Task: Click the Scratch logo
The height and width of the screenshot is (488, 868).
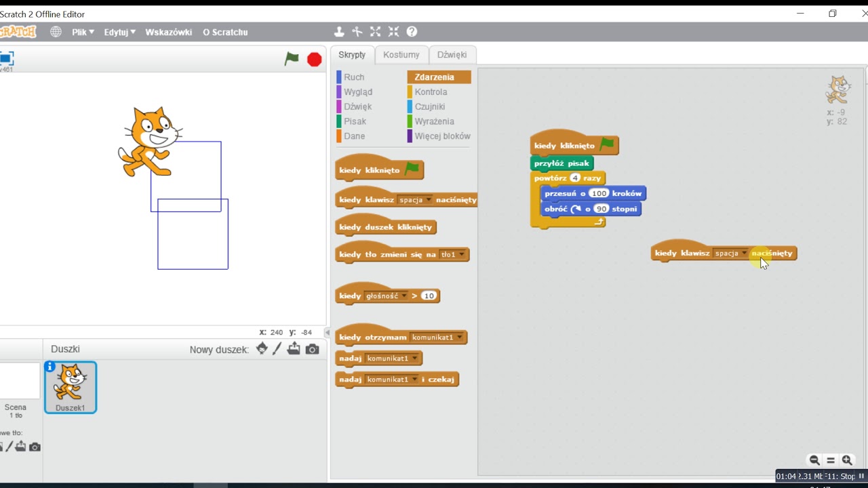Action: click(18, 32)
